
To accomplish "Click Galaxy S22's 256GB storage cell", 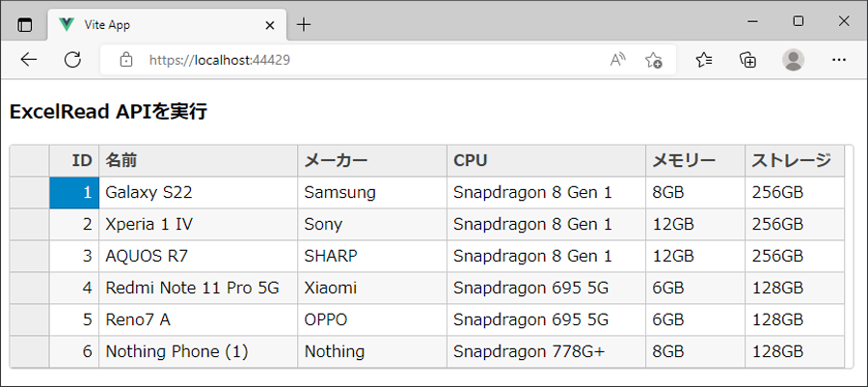I will pyautogui.click(x=795, y=193).
